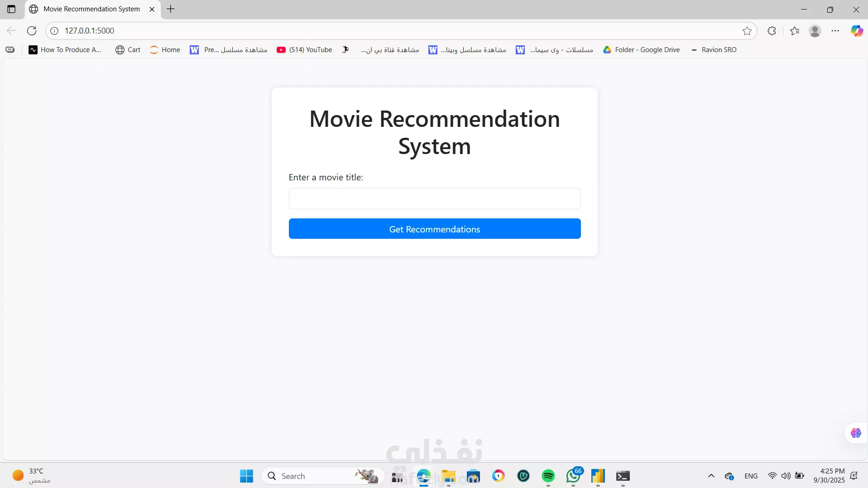Image resolution: width=868 pixels, height=488 pixels.
Task: View site information icon in address bar
Action: (x=54, y=31)
